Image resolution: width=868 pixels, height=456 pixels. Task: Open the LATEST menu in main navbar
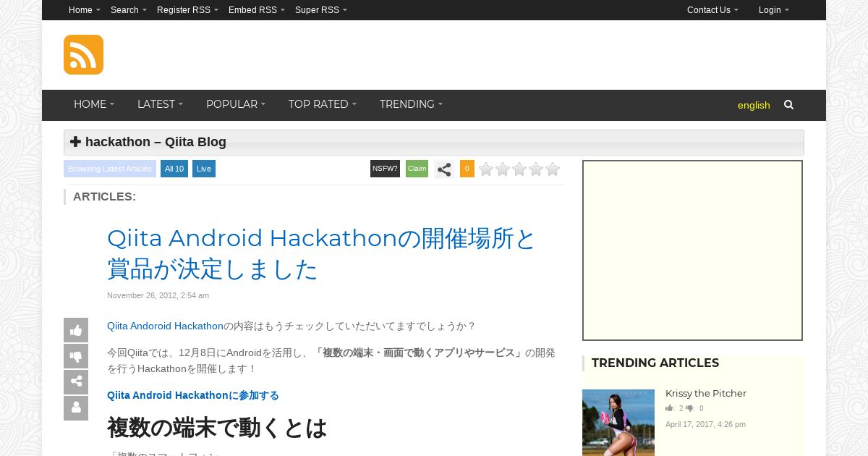pos(160,104)
